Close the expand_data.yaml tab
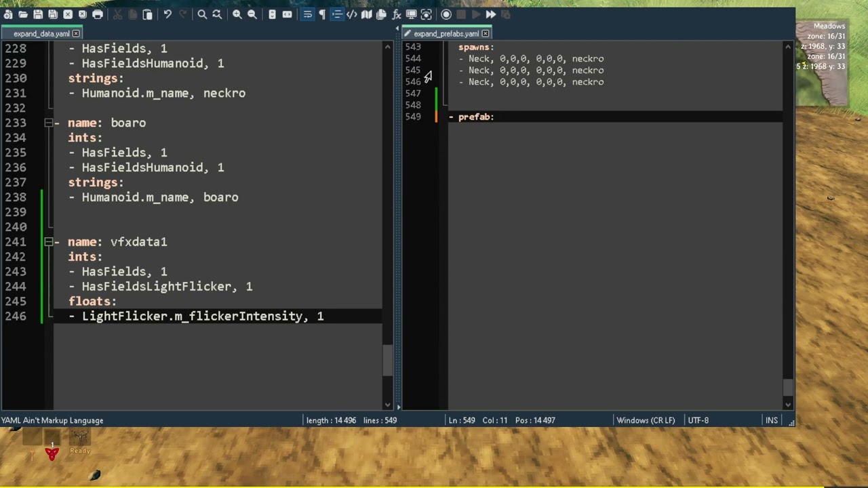This screenshot has height=488, width=868. click(76, 34)
